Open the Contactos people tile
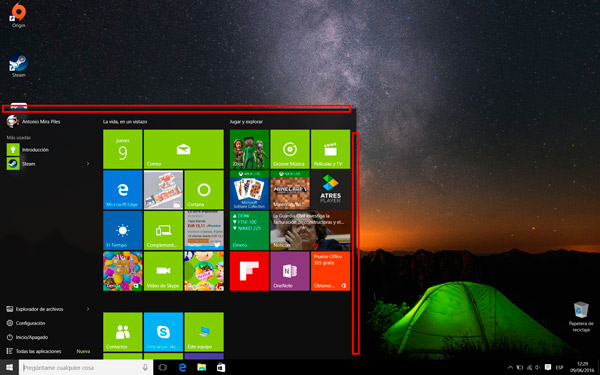The width and height of the screenshot is (600, 375). pyautogui.click(x=122, y=332)
